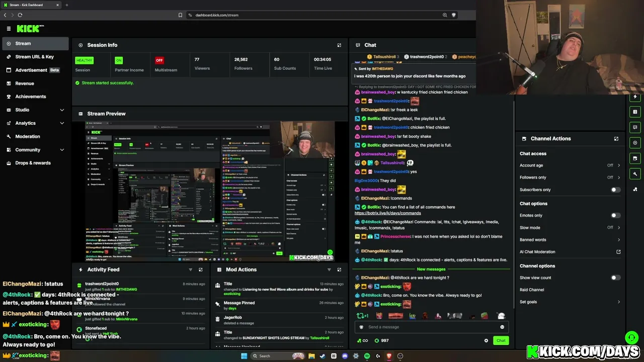Viewport: 644px width, 362px height.
Task: Click the 997 points balance below chat
Action: [382, 340]
